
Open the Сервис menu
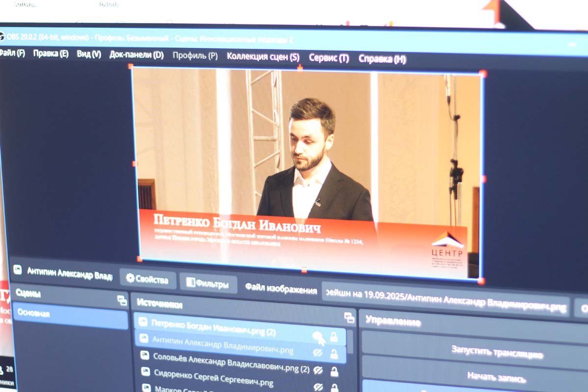point(329,58)
